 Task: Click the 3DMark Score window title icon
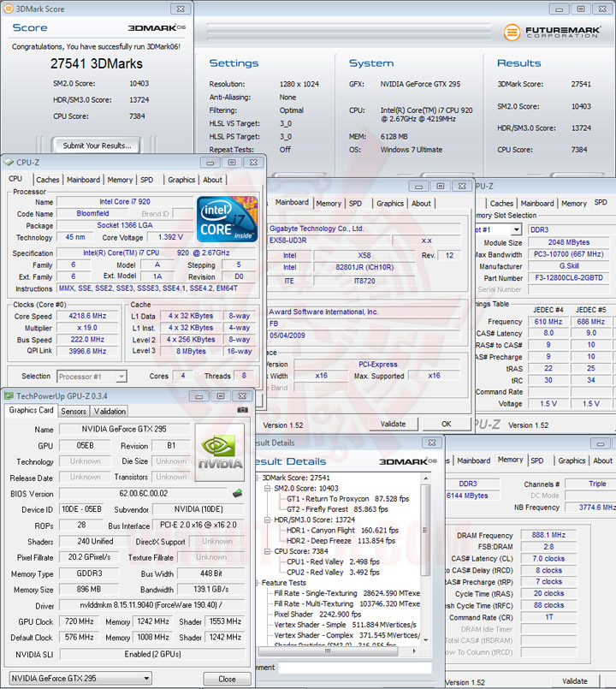(8, 9)
